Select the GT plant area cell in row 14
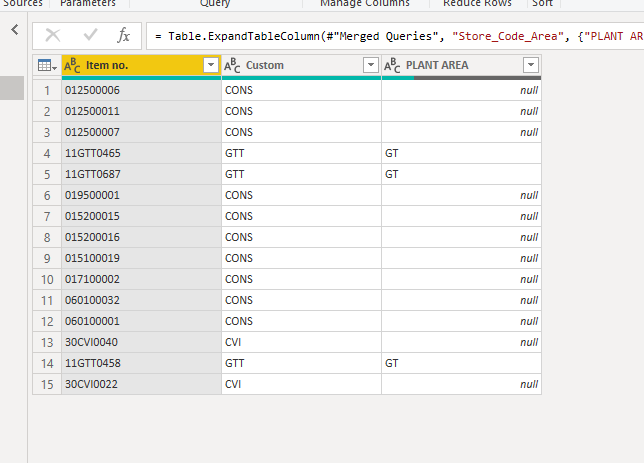Screen dimensions: 644x463 461,363
